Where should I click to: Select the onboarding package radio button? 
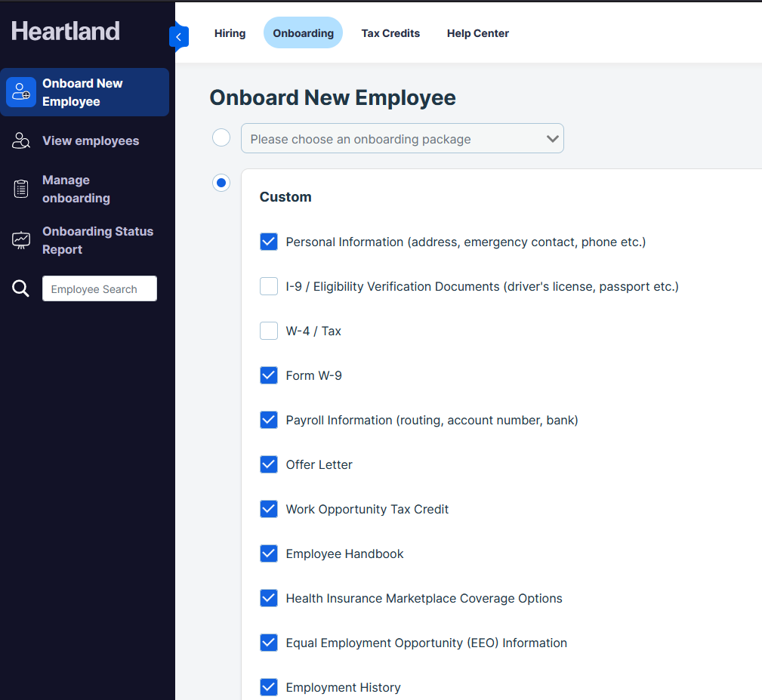221,137
